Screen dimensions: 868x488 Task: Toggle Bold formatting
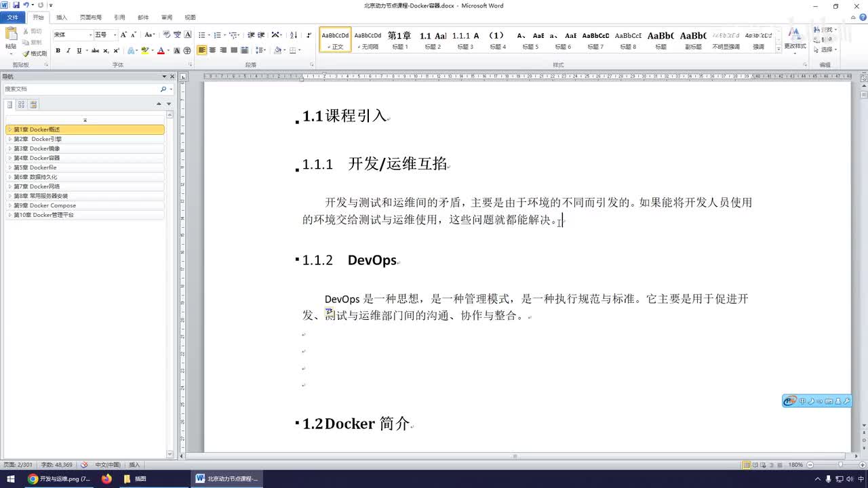[x=58, y=50]
